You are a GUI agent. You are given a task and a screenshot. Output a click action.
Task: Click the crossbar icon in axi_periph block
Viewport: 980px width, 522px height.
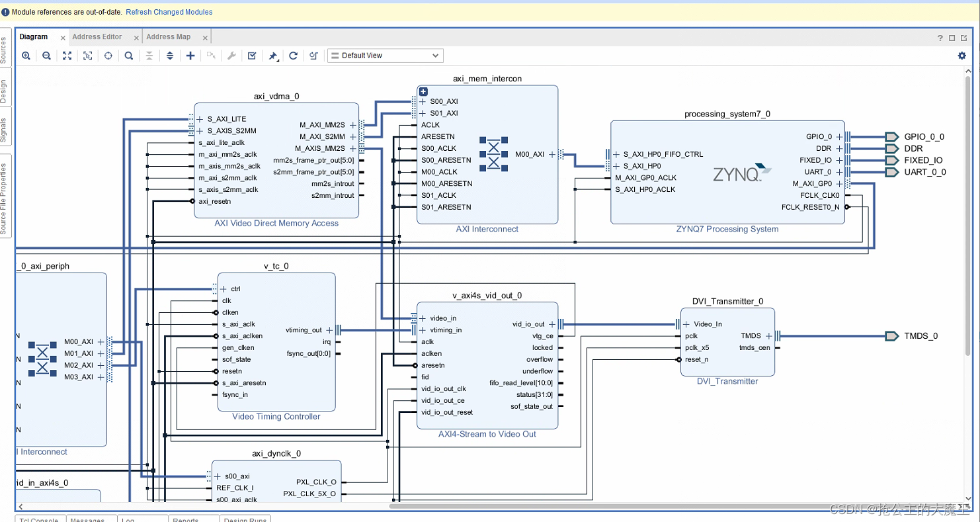(x=42, y=359)
